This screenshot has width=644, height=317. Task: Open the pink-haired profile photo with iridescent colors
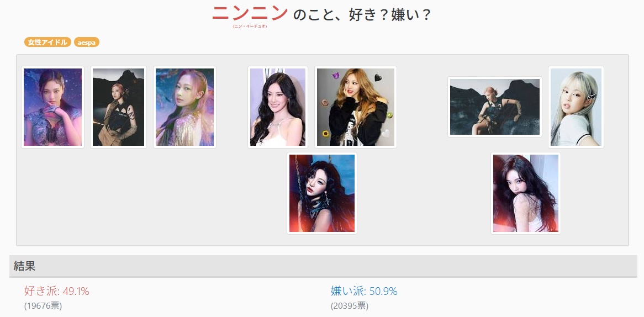185,107
